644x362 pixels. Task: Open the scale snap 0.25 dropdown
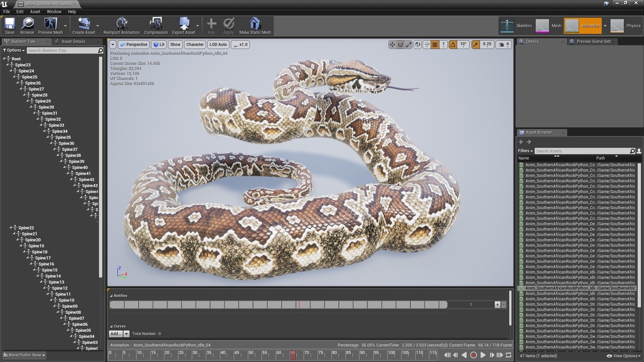pyautogui.click(x=487, y=44)
